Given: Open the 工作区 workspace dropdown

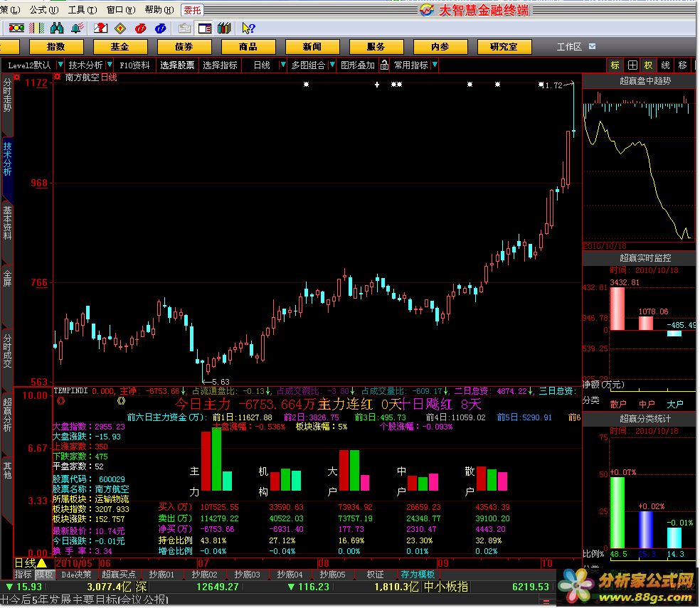Looking at the screenshot, I should pyautogui.click(x=592, y=46).
